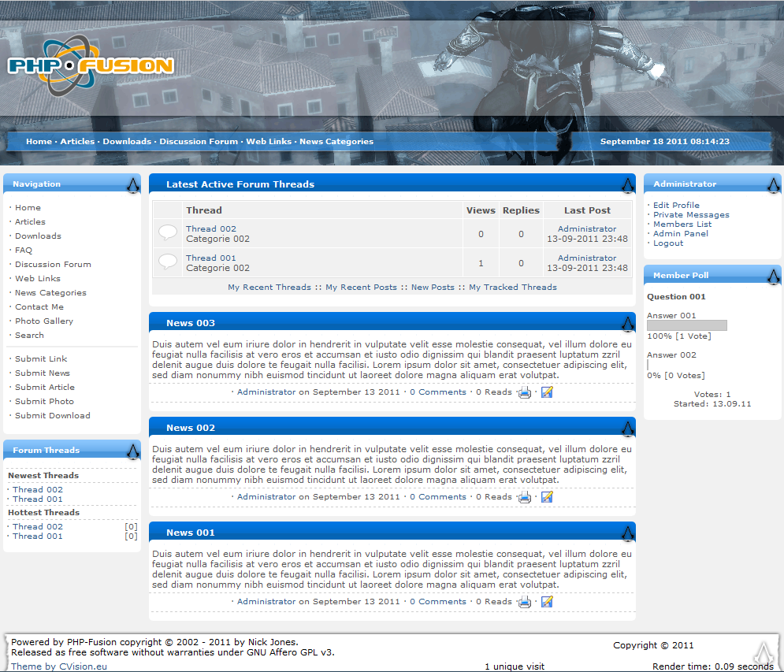784x672 pixels.
Task: Go to Home in the Navigation panel
Action: pyautogui.click(x=28, y=207)
